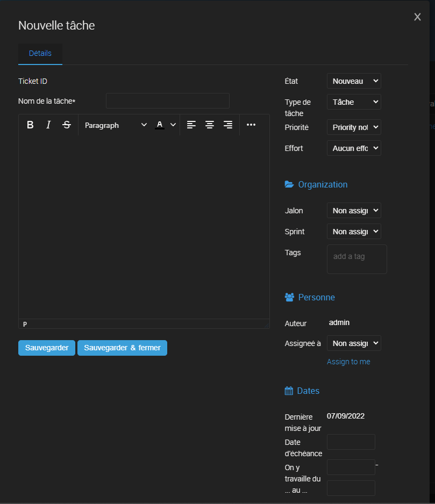Apply italic formatting in the editor
This screenshot has width=435, height=504.
click(x=48, y=125)
